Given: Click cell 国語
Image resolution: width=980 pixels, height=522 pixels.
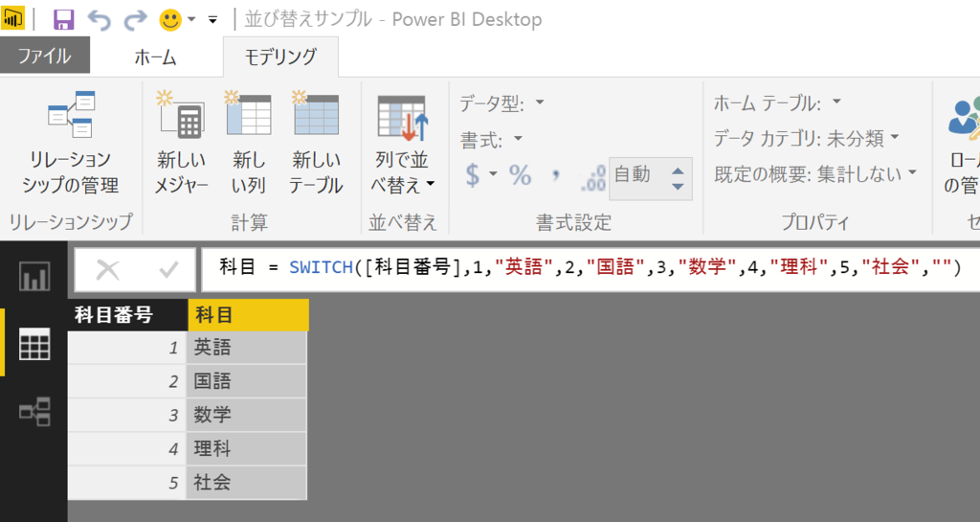Looking at the screenshot, I should [x=246, y=381].
